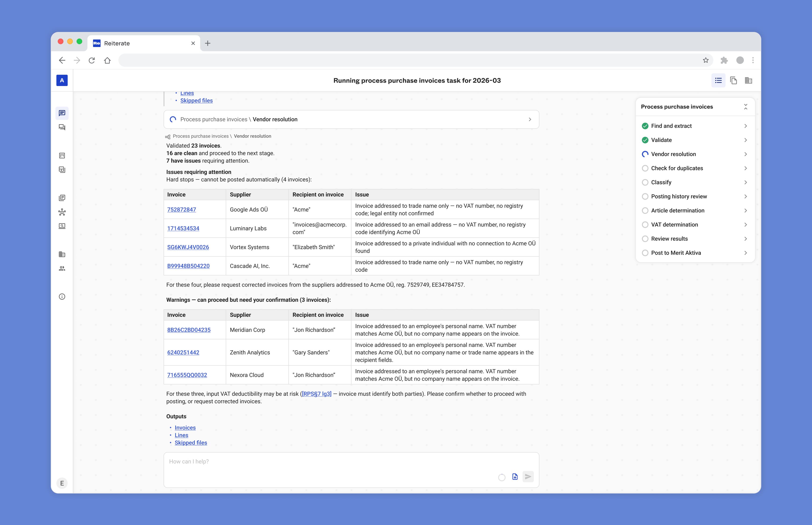Open invoice 716555QQ0032 link

[x=187, y=375]
